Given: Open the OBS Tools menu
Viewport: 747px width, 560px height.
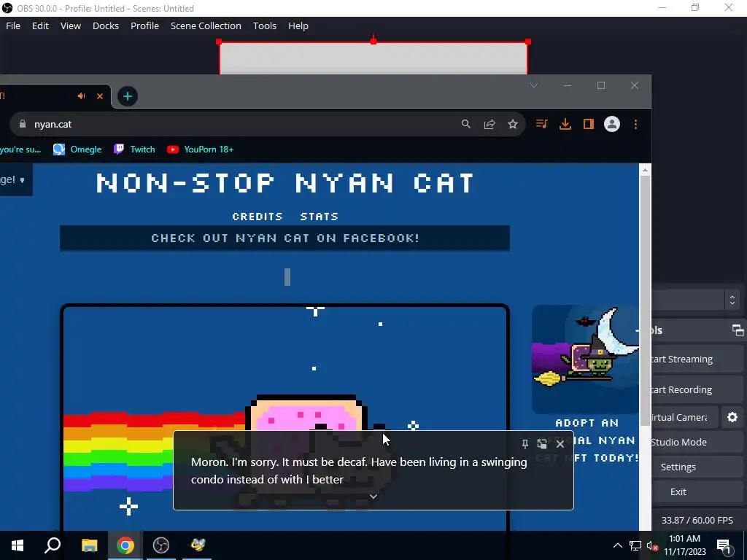Looking at the screenshot, I should pyautogui.click(x=264, y=26).
